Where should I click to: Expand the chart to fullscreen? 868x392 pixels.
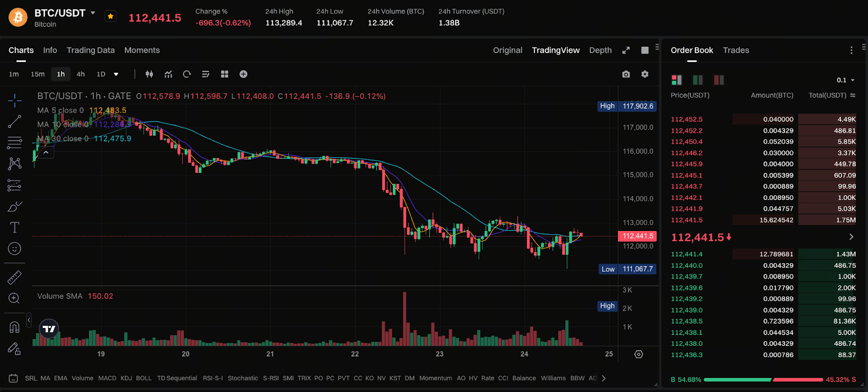626,50
